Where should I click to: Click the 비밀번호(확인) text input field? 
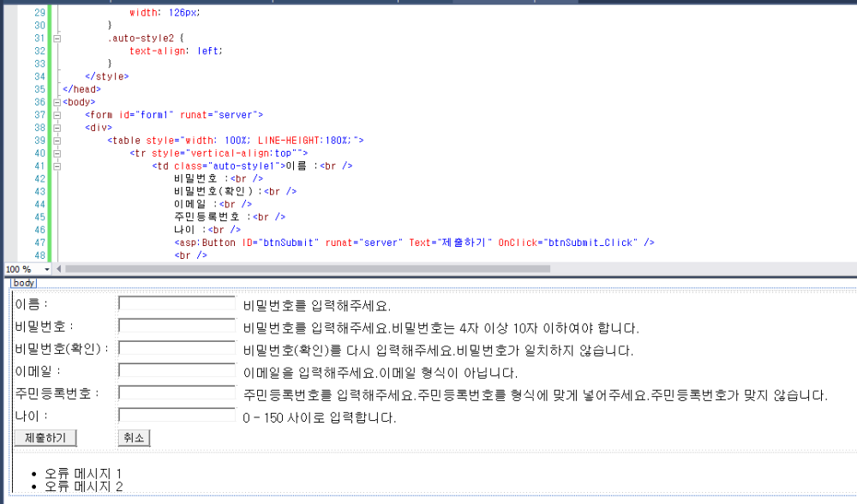177,348
